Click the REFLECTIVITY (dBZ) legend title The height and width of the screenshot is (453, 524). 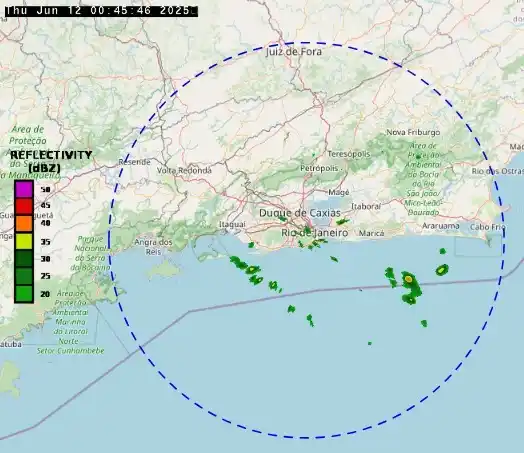pos(51,161)
